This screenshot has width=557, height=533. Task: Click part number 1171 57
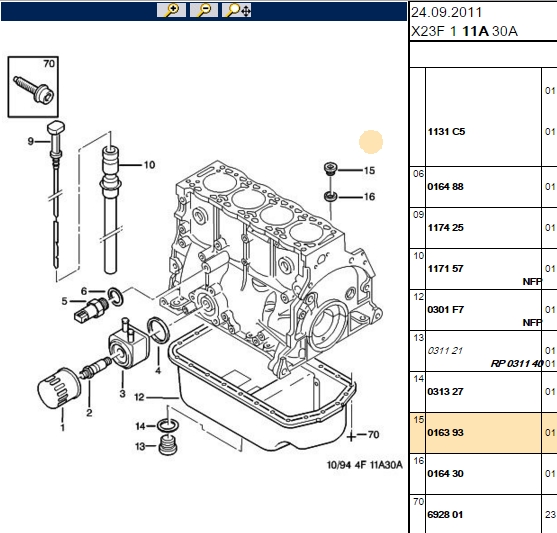(445, 268)
